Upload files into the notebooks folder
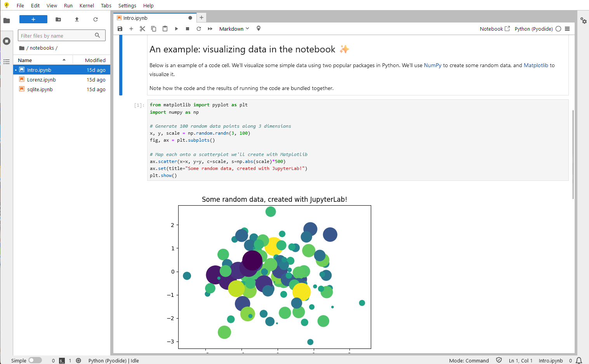 coord(76,19)
